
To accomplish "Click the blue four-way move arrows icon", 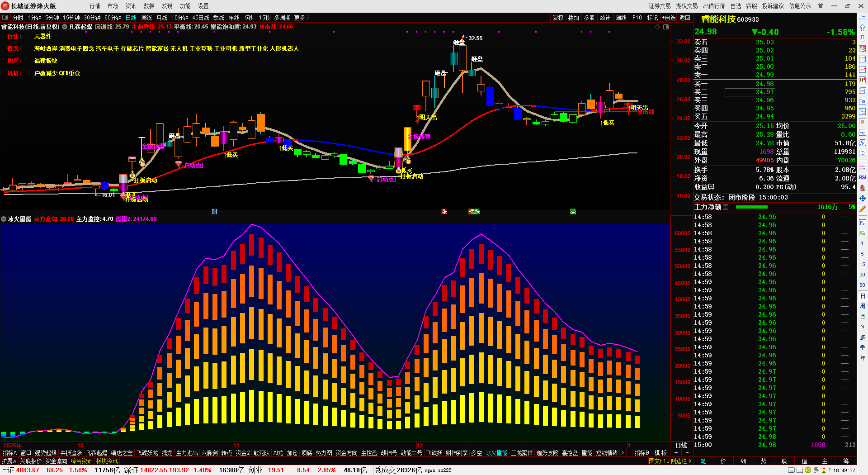I will click(x=863, y=199).
